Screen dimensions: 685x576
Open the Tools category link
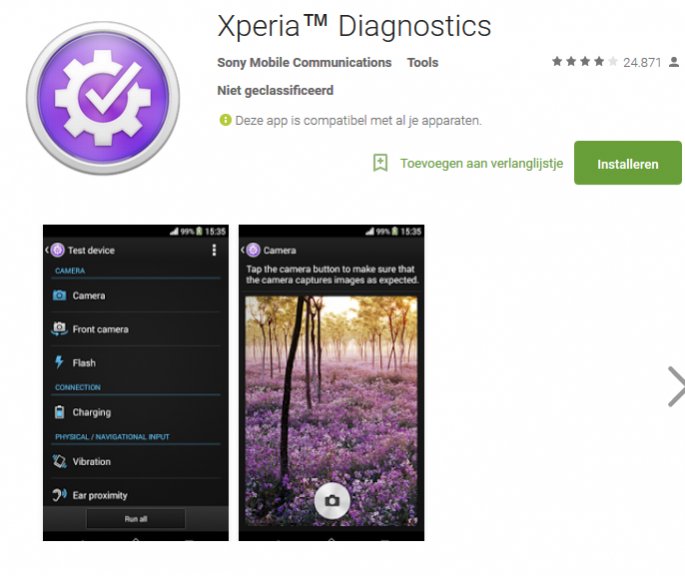pyautogui.click(x=422, y=62)
